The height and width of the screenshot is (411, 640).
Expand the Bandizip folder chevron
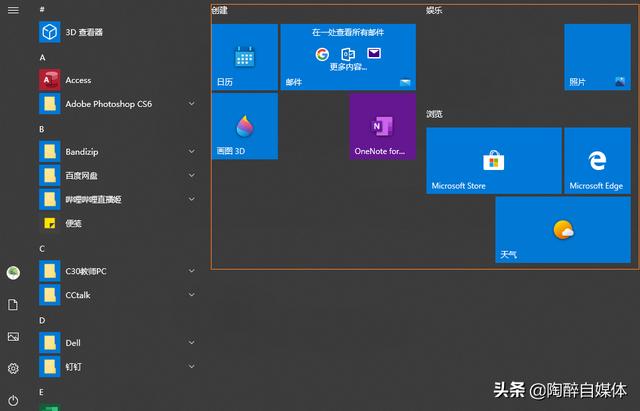coord(191,151)
